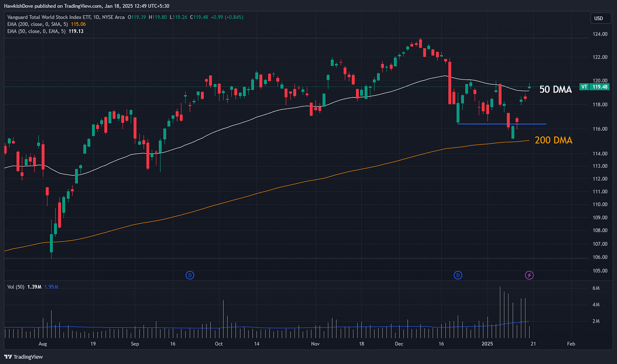Click the 2M volume axis label
This screenshot has height=364, width=617.
(596, 322)
